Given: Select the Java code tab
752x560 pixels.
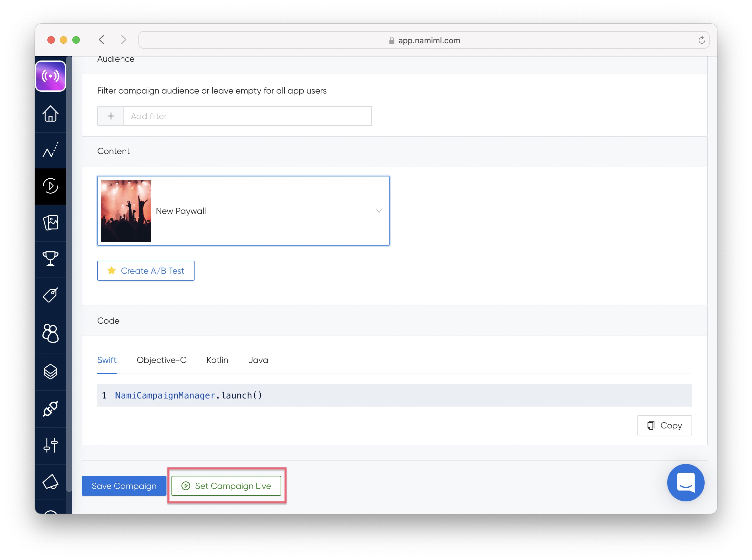Looking at the screenshot, I should coord(258,360).
